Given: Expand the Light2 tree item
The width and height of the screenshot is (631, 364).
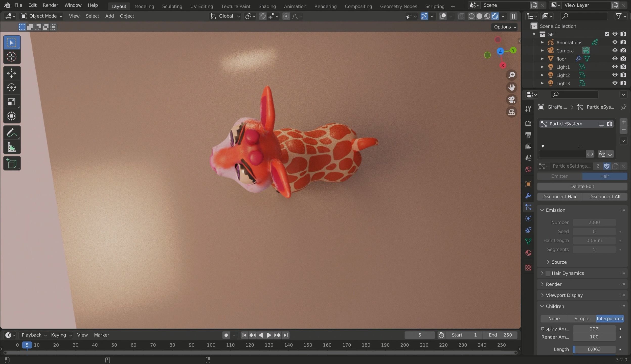Looking at the screenshot, I should tap(542, 75).
